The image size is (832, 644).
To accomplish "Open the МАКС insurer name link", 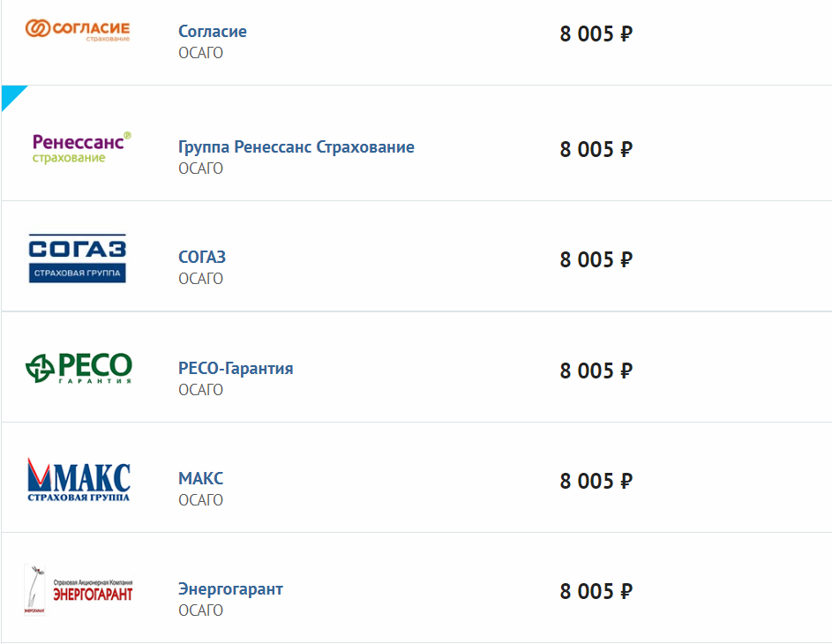I will pos(201,479).
